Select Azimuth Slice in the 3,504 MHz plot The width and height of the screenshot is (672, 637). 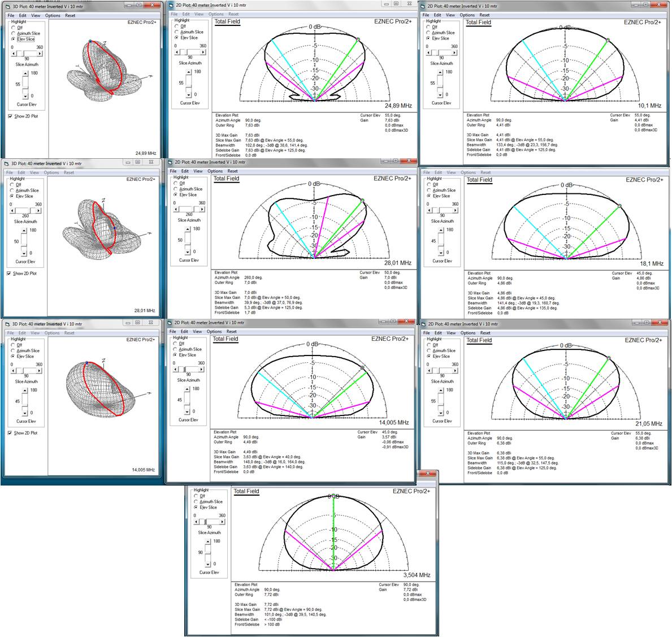(197, 502)
